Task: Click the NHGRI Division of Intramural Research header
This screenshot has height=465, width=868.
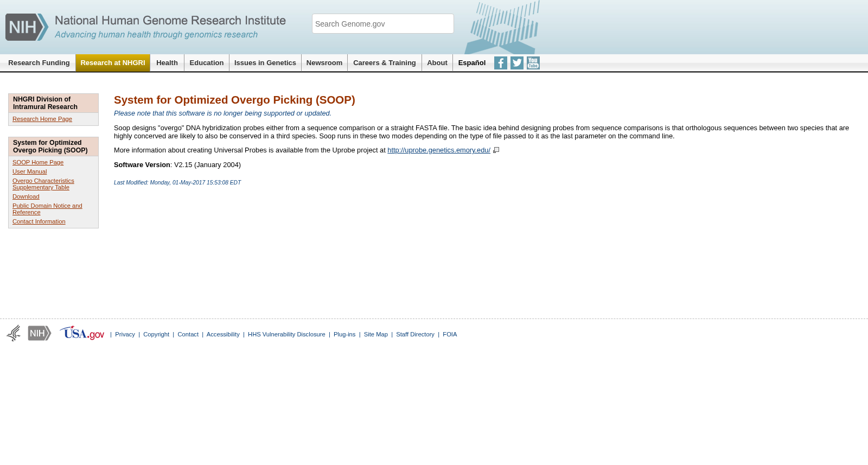Action: pyautogui.click(x=53, y=103)
